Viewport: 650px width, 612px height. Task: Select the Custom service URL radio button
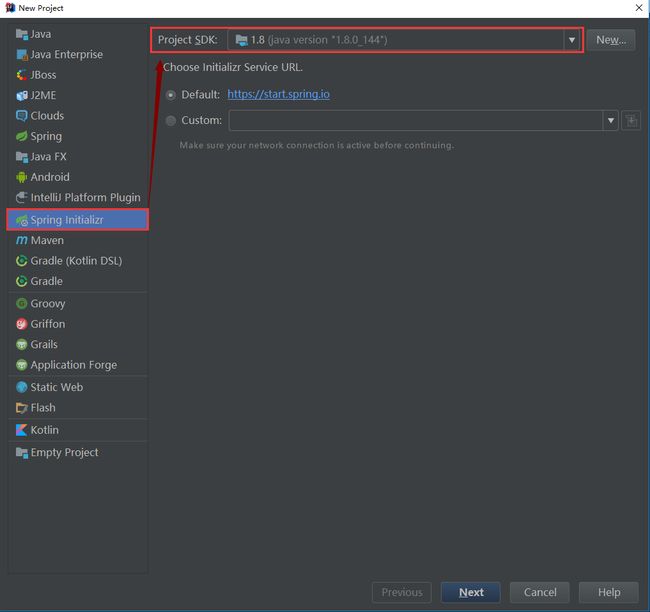170,121
